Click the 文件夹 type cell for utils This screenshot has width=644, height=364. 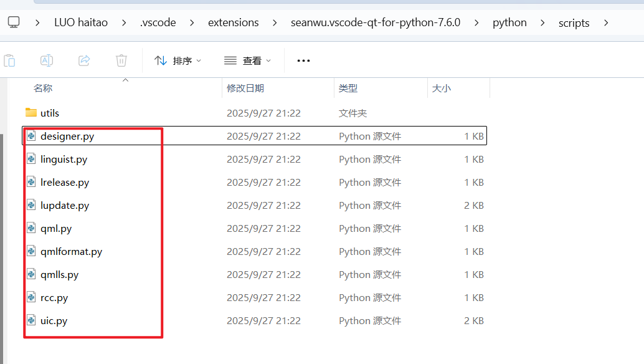[353, 113]
